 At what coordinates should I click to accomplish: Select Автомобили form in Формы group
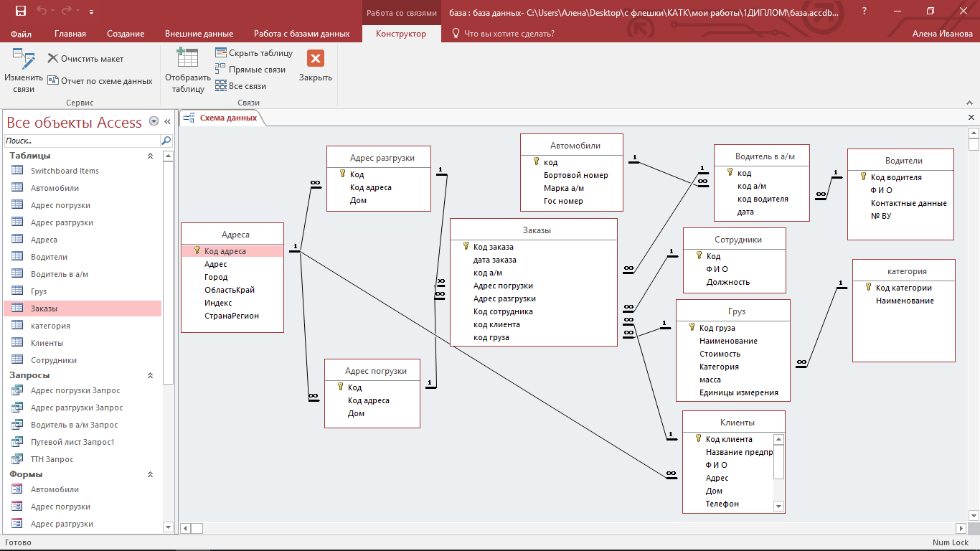point(83,489)
